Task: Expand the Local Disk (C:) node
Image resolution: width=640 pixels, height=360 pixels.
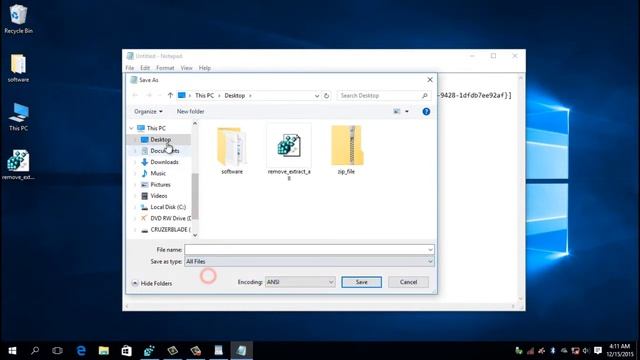Action: [135, 207]
